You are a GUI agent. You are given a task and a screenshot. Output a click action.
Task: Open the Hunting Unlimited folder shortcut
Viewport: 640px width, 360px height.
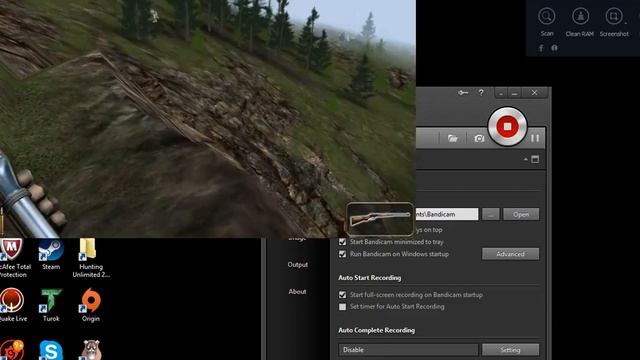91,258
